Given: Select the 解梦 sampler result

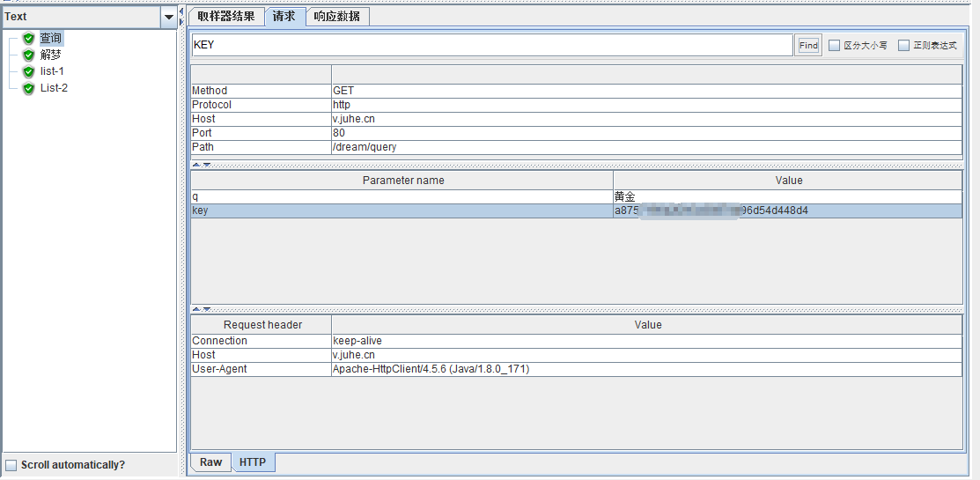Looking at the screenshot, I should [x=50, y=55].
